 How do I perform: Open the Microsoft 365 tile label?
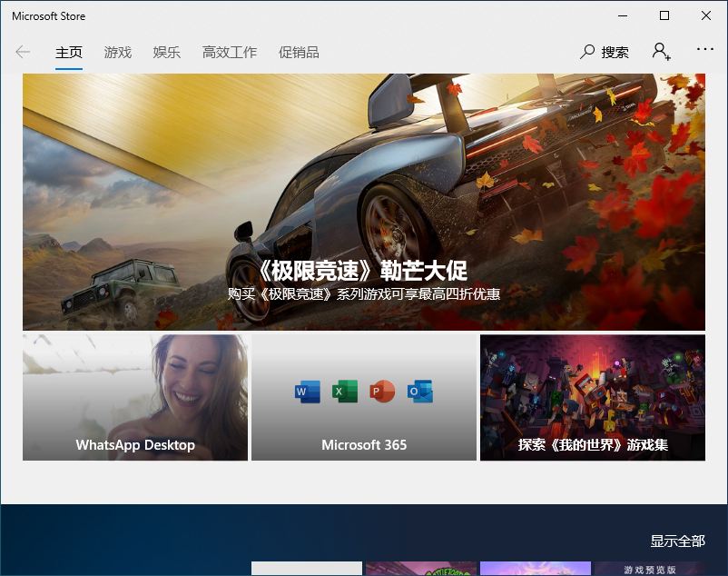coord(364,445)
